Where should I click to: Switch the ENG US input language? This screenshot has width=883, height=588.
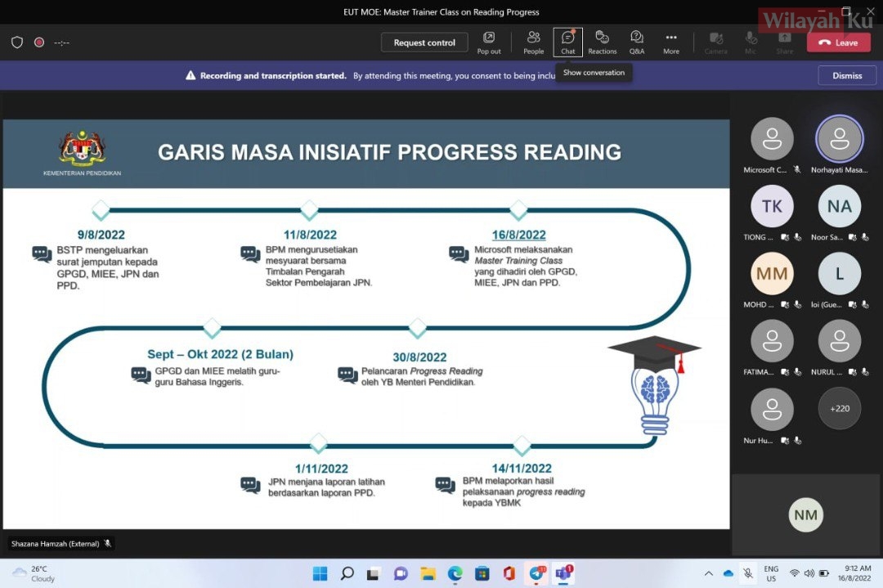771,573
